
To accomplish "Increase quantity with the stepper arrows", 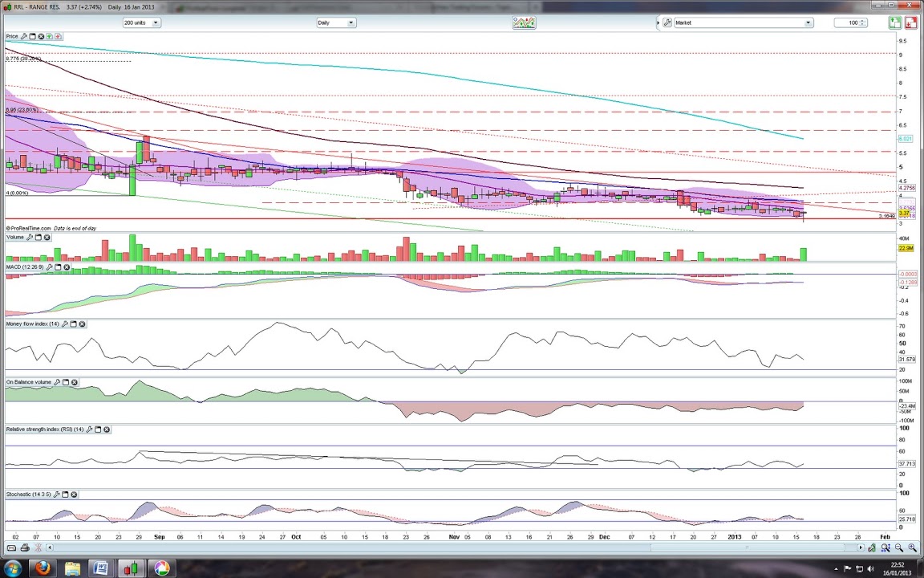I will (862, 21).
